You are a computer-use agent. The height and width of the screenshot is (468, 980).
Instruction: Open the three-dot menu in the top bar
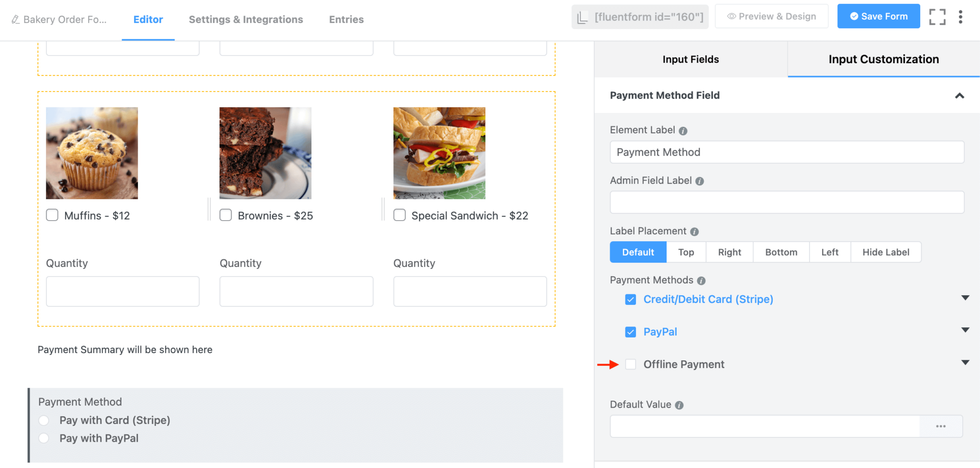pyautogui.click(x=961, y=17)
